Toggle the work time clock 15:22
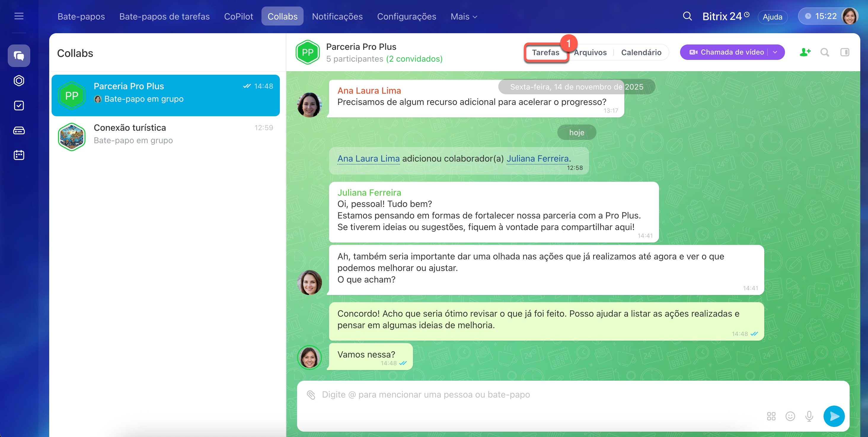Viewport: 868px width, 437px height. point(820,16)
